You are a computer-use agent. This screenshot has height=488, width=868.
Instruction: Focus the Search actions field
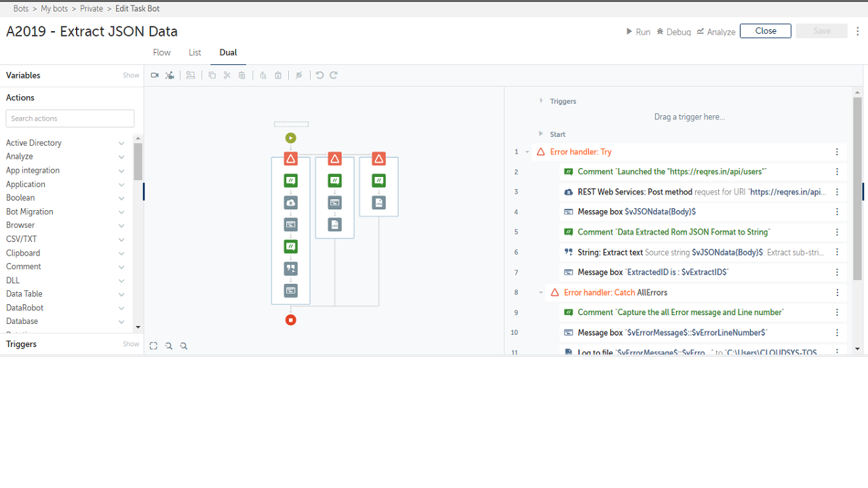(71, 119)
